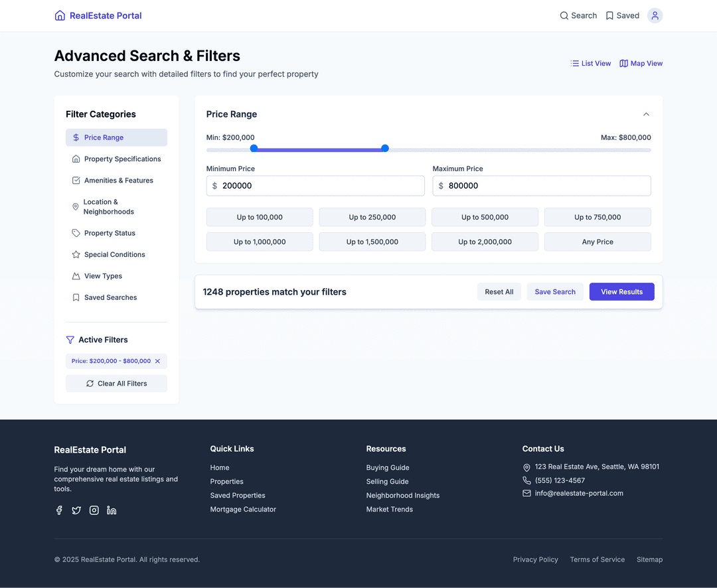
Task: Click the maximum price slider handle
Action: [385, 149]
